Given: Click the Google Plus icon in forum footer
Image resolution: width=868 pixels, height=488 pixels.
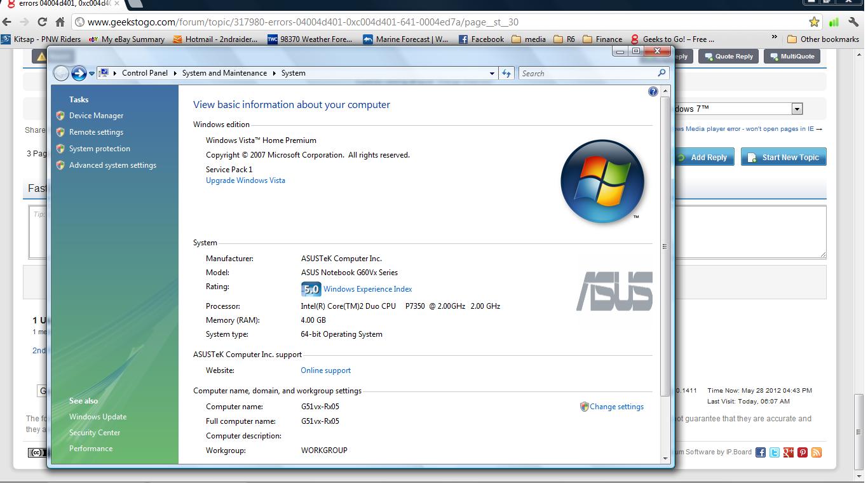Looking at the screenshot, I should coord(789,452).
